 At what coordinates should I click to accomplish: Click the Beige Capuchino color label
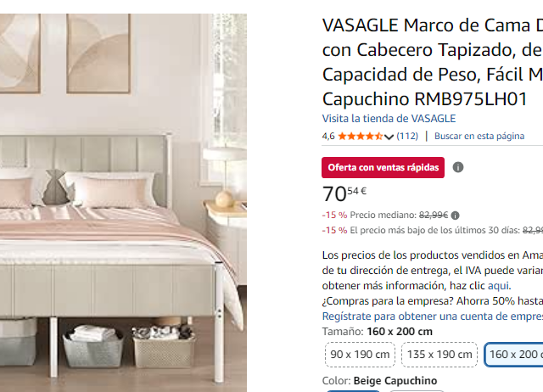click(x=395, y=381)
